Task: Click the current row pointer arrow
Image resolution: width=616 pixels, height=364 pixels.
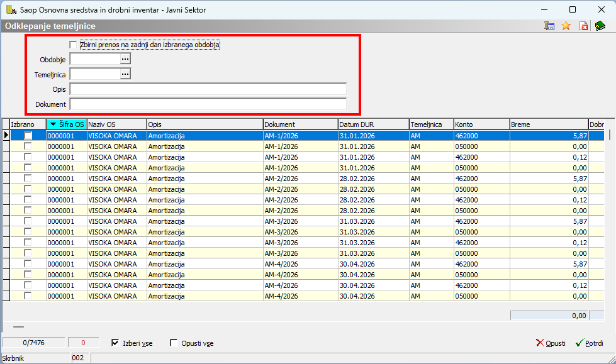Action: coord(6,135)
